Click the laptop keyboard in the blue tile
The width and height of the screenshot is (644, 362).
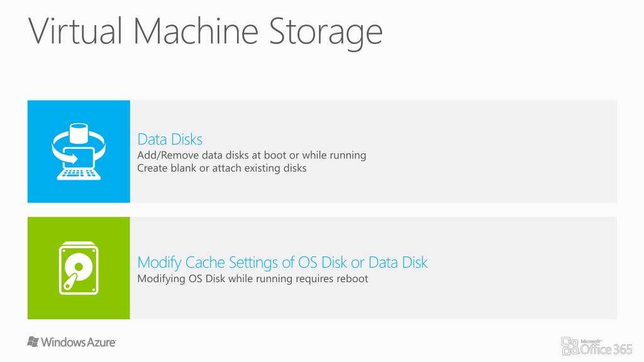click(x=79, y=175)
